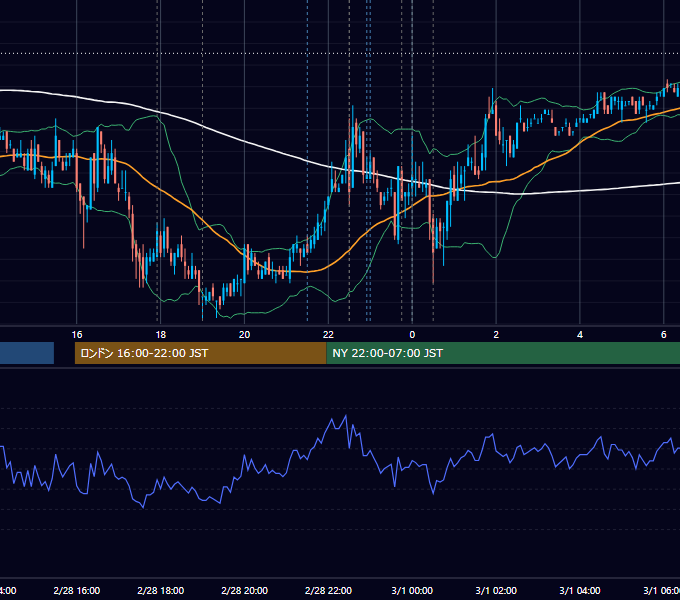Click the "4" hour label on the chart axis

tap(580, 334)
